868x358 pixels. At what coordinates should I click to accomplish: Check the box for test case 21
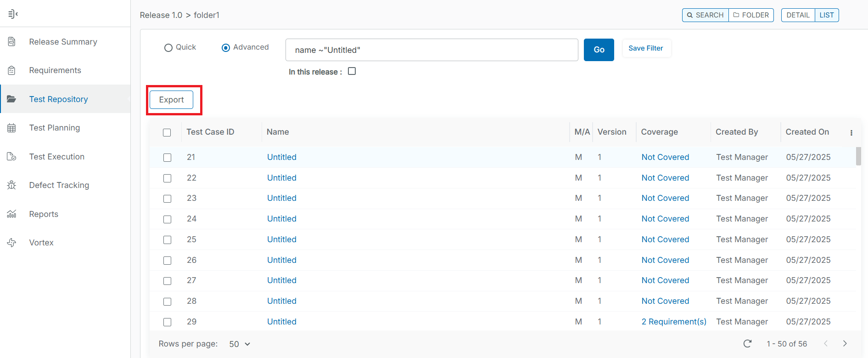tap(167, 158)
